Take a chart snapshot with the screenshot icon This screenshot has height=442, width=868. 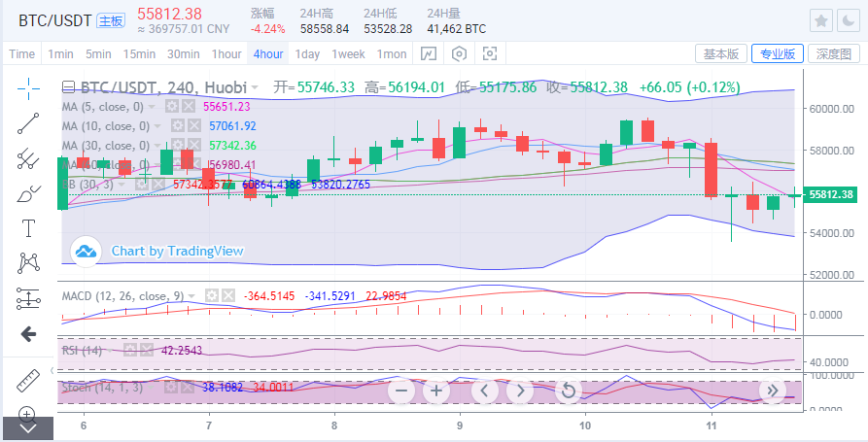tap(490, 53)
